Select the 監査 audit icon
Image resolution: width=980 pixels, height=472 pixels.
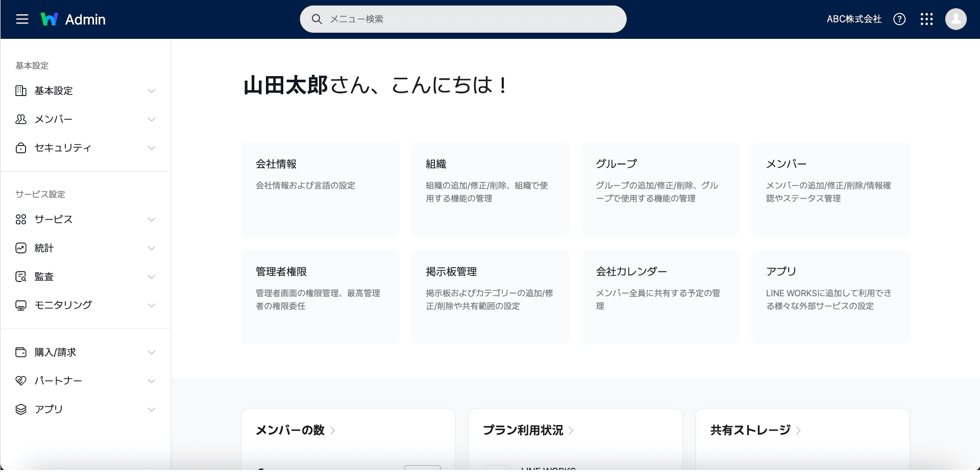click(20, 276)
